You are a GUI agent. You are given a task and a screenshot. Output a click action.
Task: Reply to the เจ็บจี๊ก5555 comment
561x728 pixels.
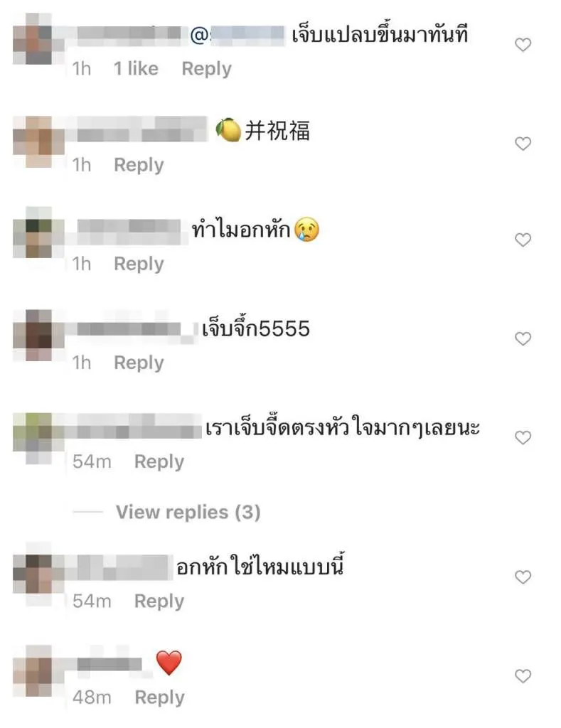coord(139,363)
